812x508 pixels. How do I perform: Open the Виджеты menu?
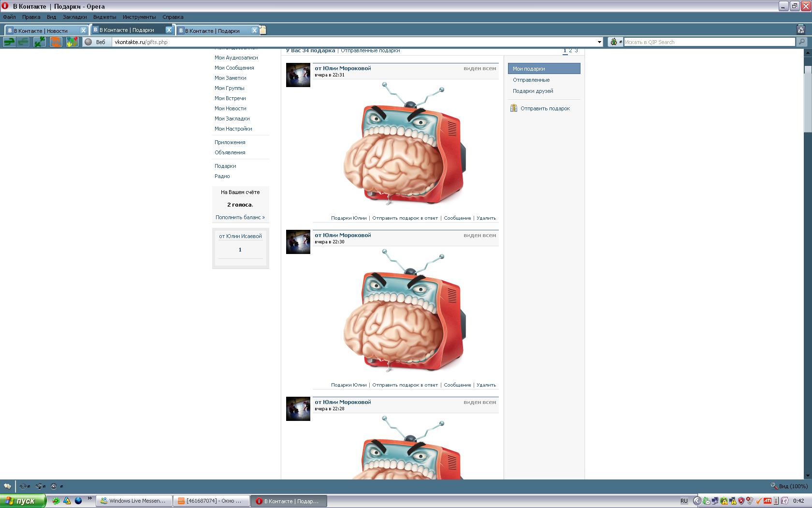[x=104, y=17]
